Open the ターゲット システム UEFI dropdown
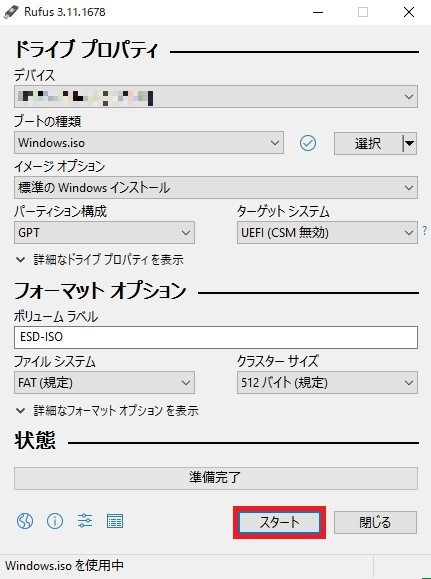This screenshot has width=431, height=579. coord(327,233)
